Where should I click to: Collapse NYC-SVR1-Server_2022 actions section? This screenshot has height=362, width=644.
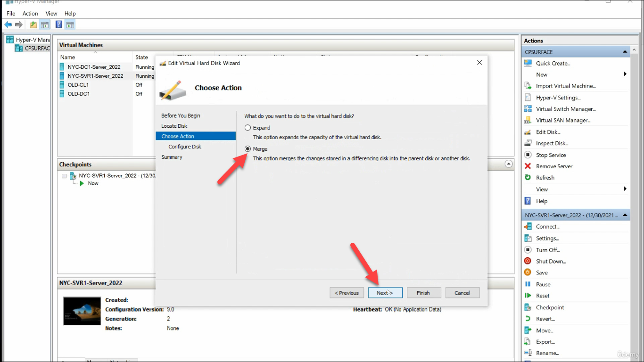tap(625, 215)
